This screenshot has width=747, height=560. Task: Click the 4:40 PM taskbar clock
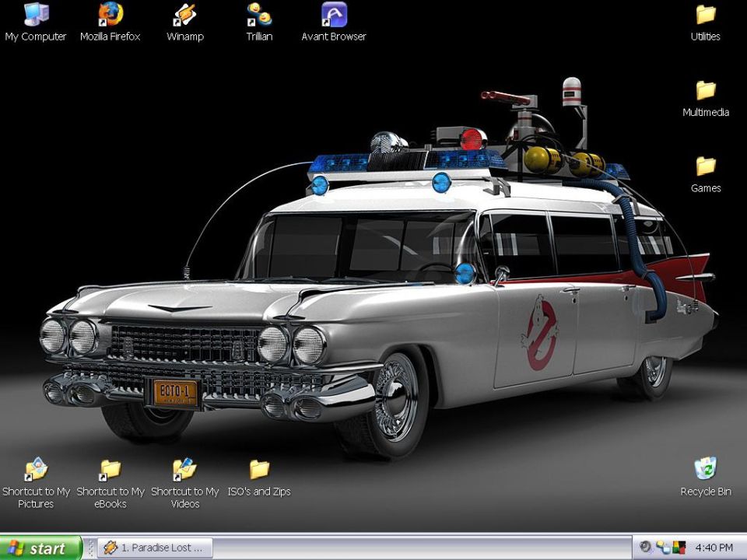[714, 548]
